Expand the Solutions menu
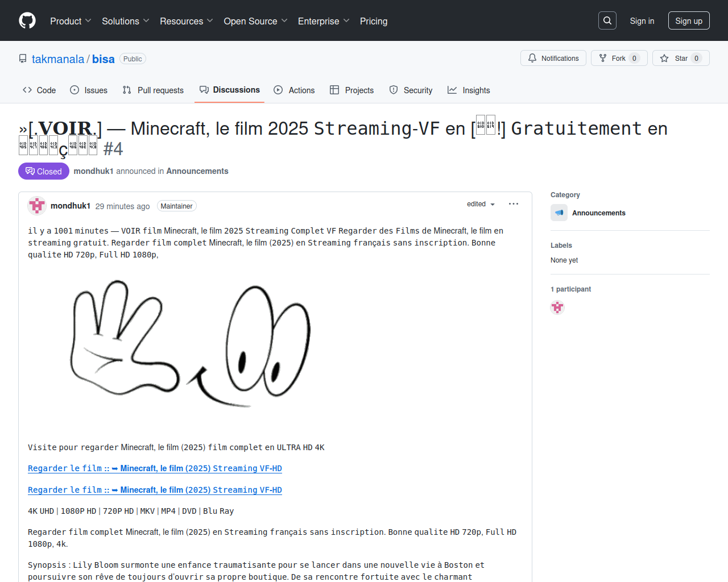This screenshot has width=728, height=582. pyautogui.click(x=126, y=21)
